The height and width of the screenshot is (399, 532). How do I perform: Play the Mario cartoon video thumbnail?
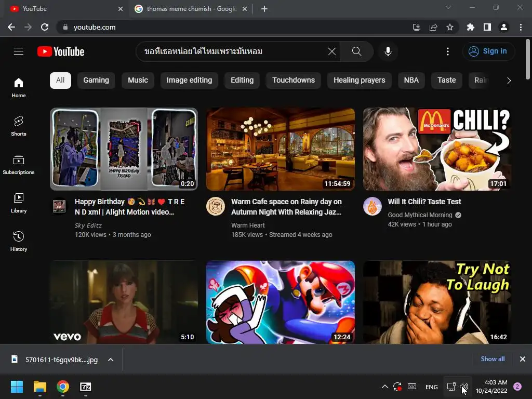(x=281, y=302)
